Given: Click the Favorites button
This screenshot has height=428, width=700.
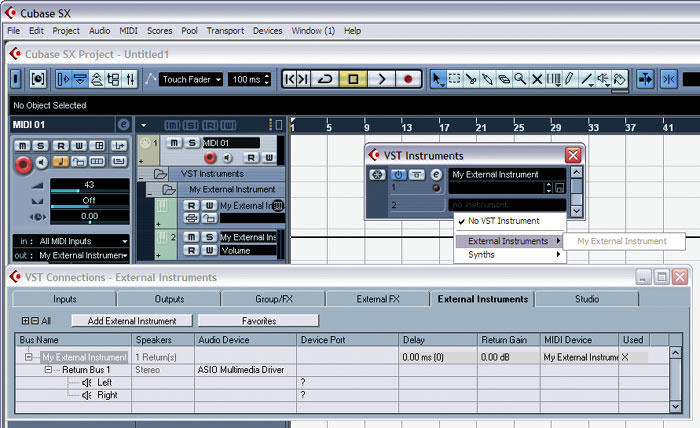Looking at the screenshot, I should [259, 321].
